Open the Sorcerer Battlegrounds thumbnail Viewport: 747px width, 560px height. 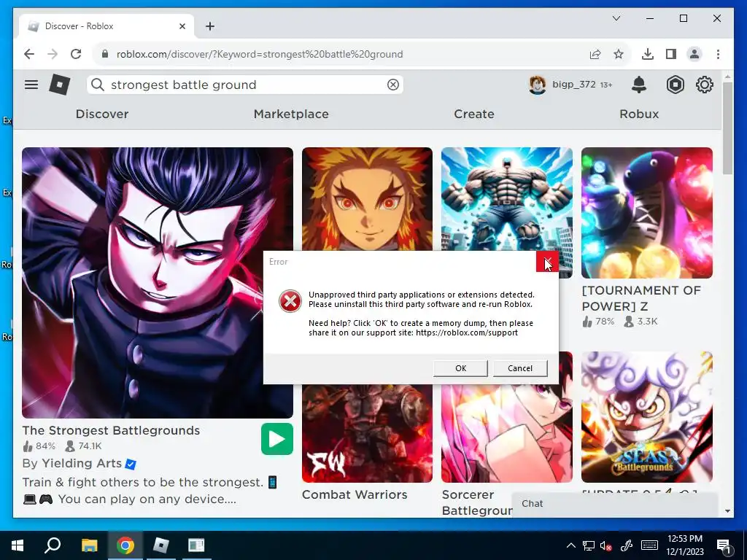pyautogui.click(x=507, y=433)
